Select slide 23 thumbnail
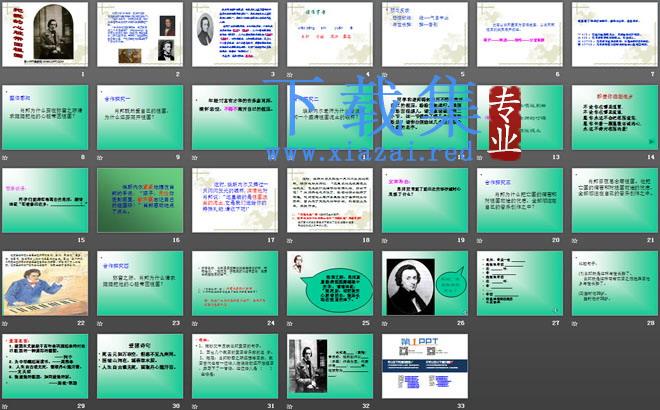 (140, 283)
